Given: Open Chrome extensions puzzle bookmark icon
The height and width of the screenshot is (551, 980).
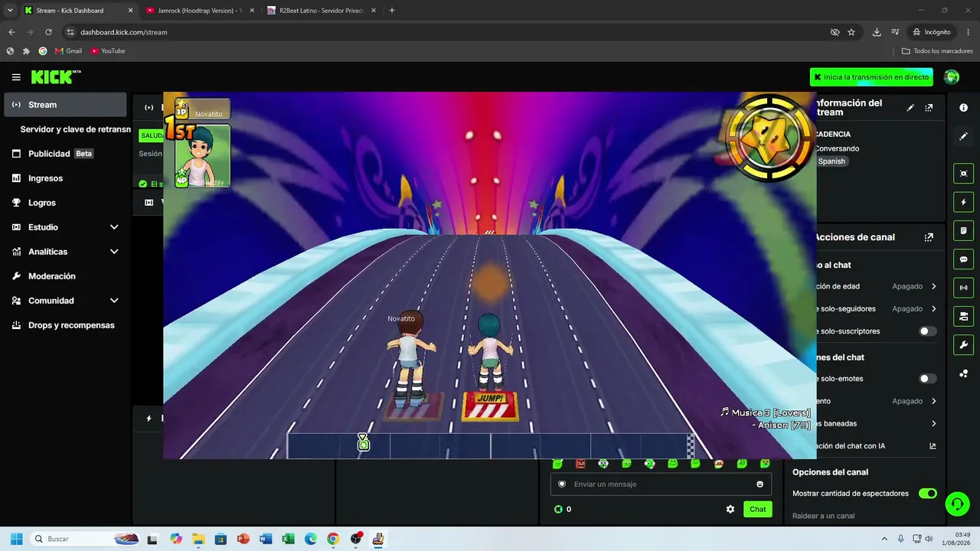Looking at the screenshot, I should [26, 51].
